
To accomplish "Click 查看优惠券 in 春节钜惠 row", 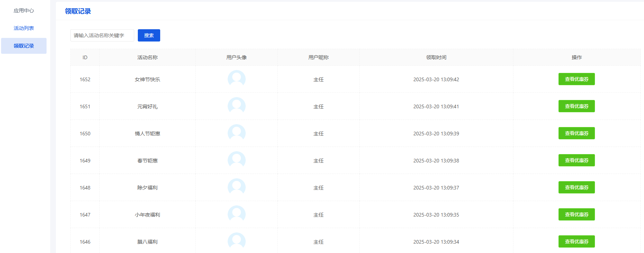I will [x=576, y=160].
